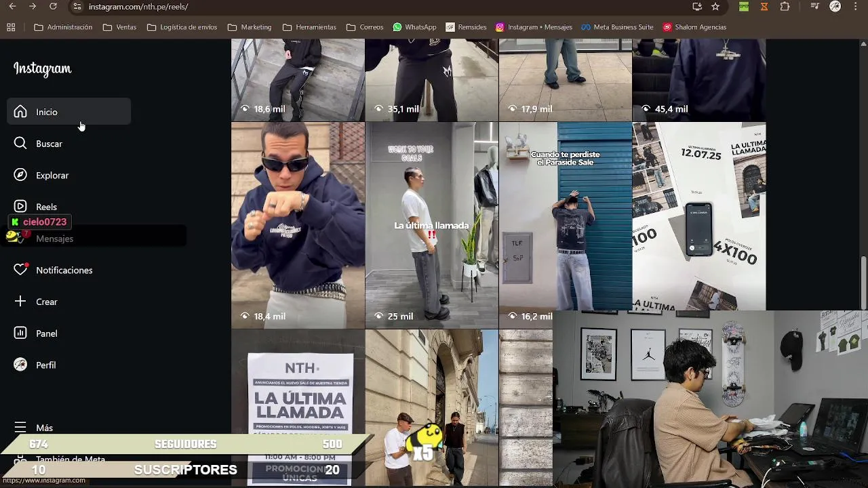Open Meta Business Suite bookmark
Viewport: 868px width, 488px height.
617,27
